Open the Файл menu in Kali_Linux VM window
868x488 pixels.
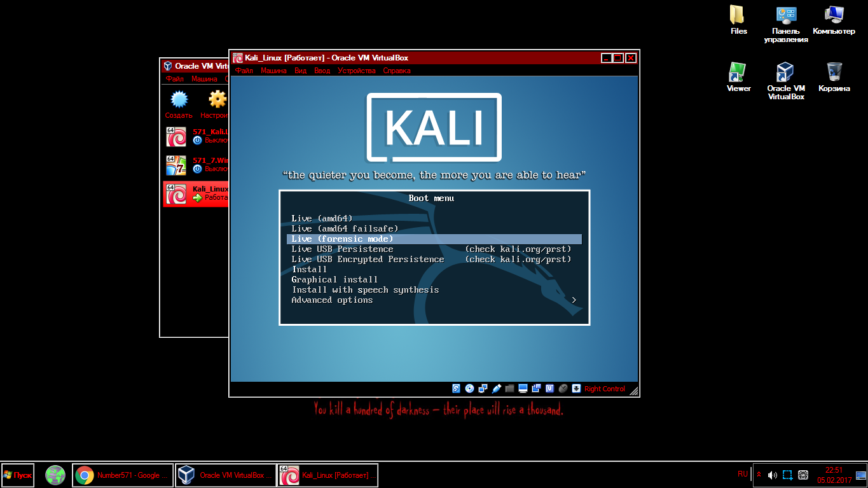pyautogui.click(x=244, y=71)
